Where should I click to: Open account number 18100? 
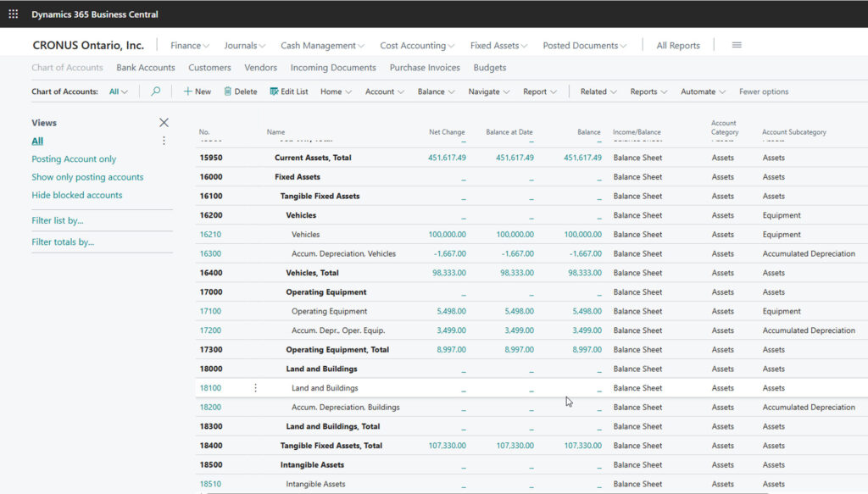tap(210, 388)
